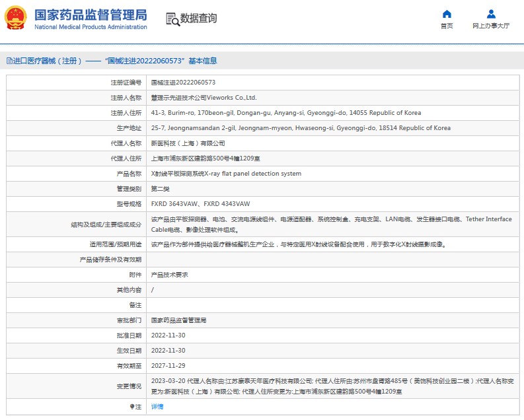Click the 网上办事大厅 person icon
The height and width of the screenshot is (420, 524).
[x=491, y=14]
